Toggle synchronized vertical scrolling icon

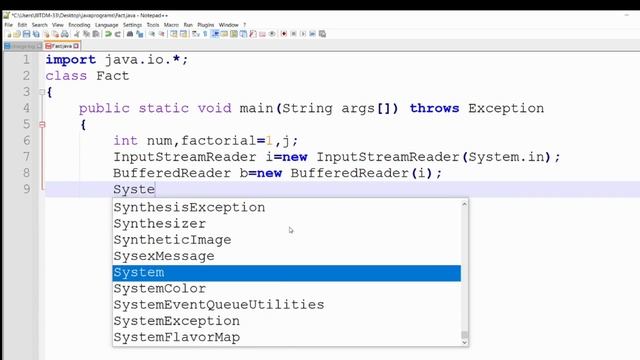click(x=175, y=34)
